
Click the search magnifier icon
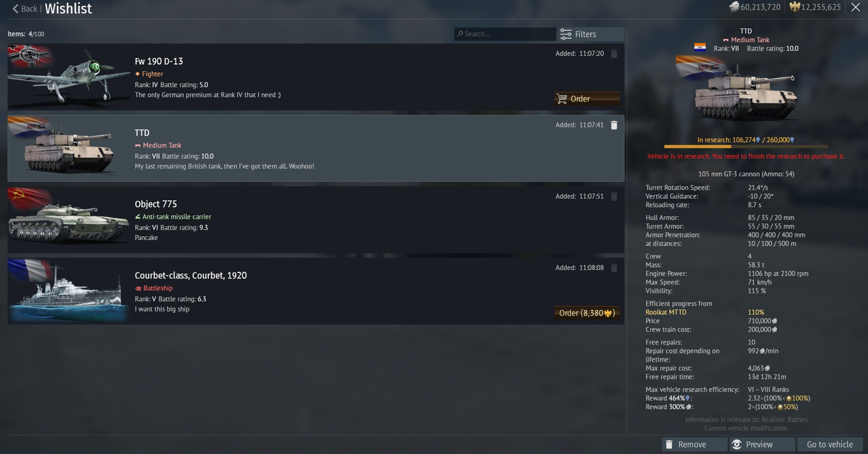[x=460, y=34]
